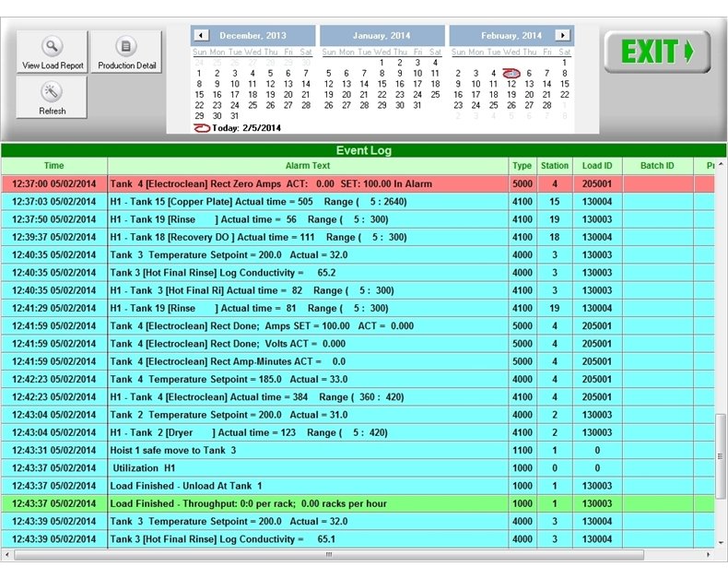Image resolution: width=728 pixels, height=578 pixels.
Task: Click the January, 2014 month title
Action: [382, 36]
